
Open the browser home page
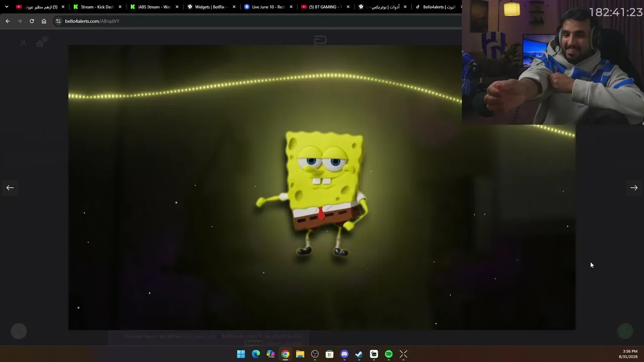(44, 21)
